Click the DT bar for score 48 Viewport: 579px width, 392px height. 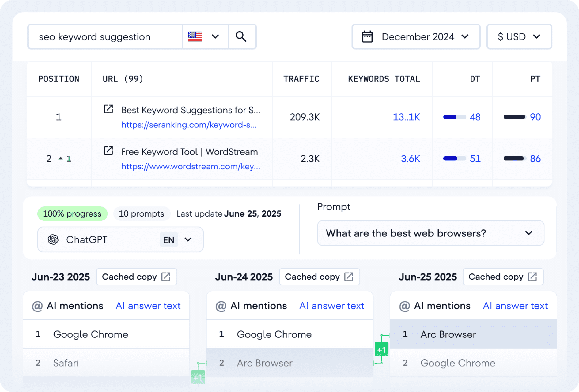pos(455,117)
